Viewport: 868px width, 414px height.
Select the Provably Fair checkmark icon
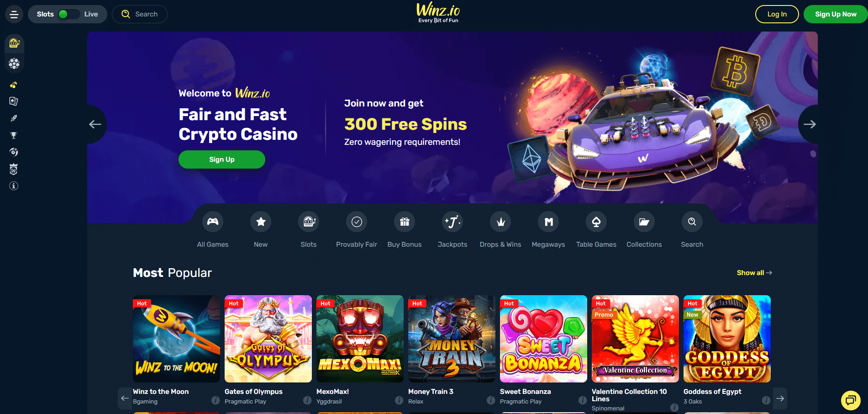(x=357, y=222)
